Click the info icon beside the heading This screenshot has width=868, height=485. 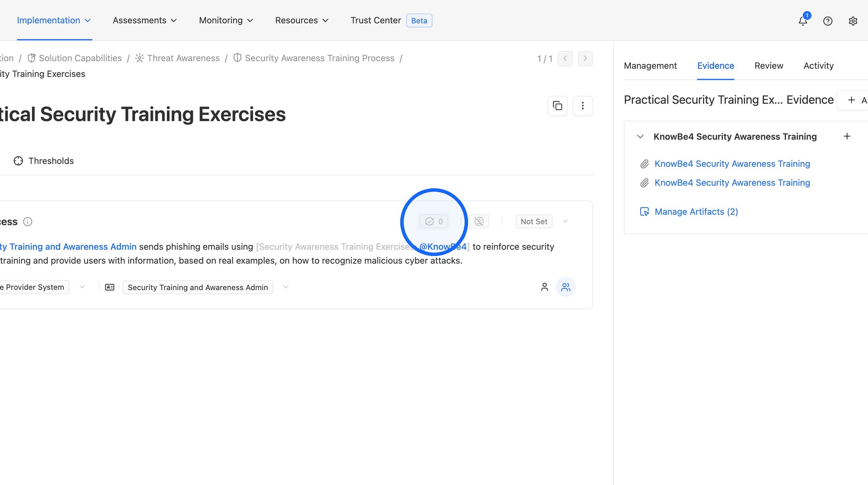(x=28, y=222)
